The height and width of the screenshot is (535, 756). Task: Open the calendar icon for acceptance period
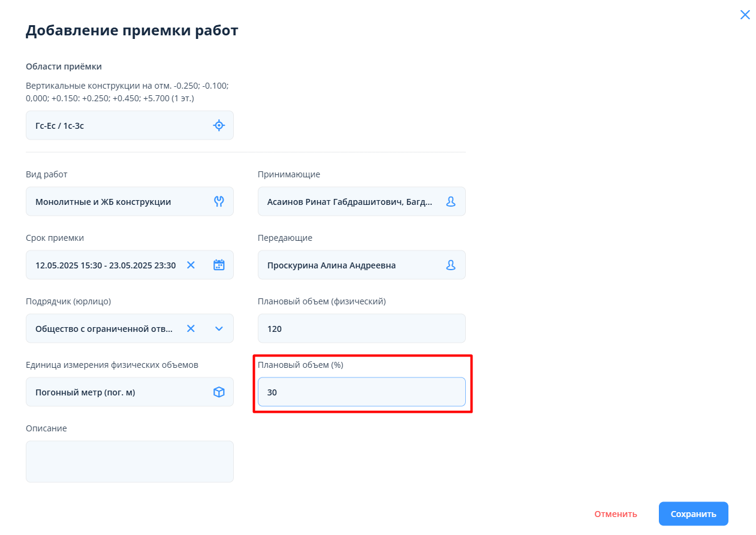click(x=219, y=265)
